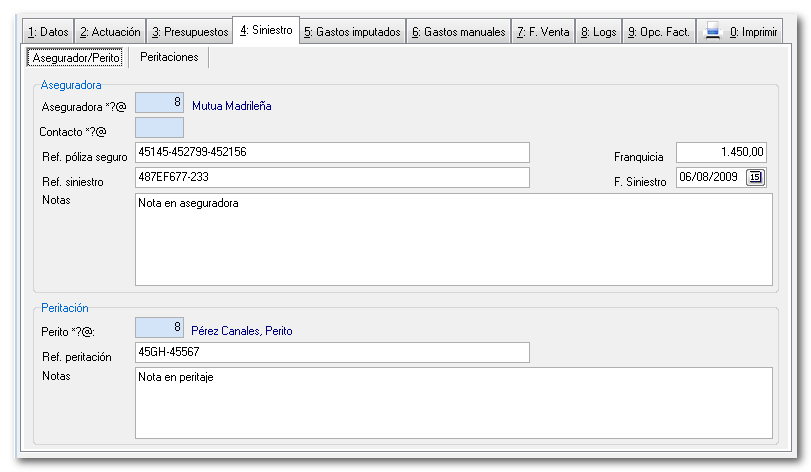Screen dimensions: 811x472
Task: Click the Mutua Madrileña insurer name link
Action: 232,105
